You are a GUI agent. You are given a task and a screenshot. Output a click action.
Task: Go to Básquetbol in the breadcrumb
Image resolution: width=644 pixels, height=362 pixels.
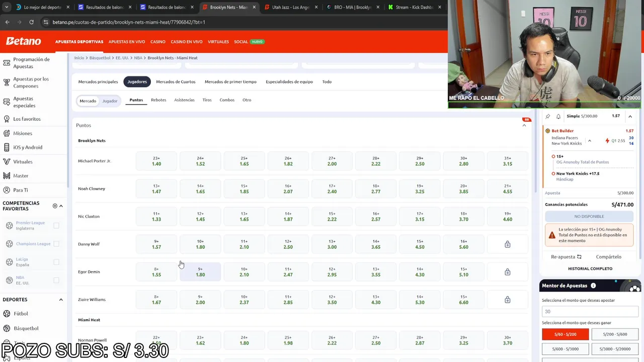pos(100,58)
